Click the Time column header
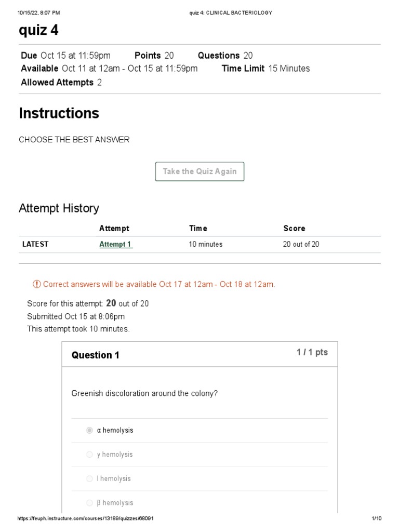399x532 pixels. [198, 228]
